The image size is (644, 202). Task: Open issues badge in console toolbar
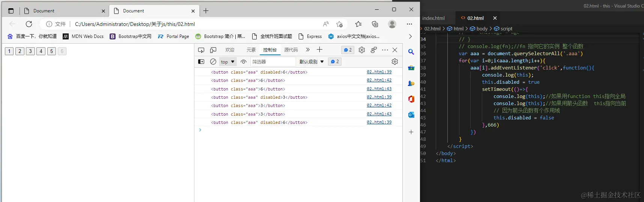click(x=335, y=62)
